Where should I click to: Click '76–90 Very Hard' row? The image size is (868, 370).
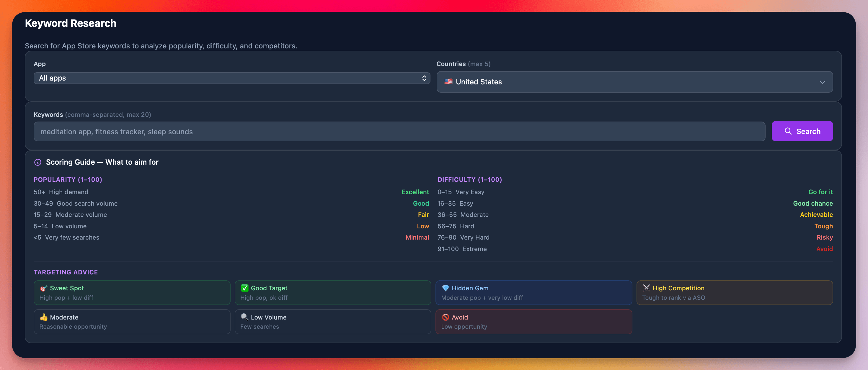coord(635,237)
